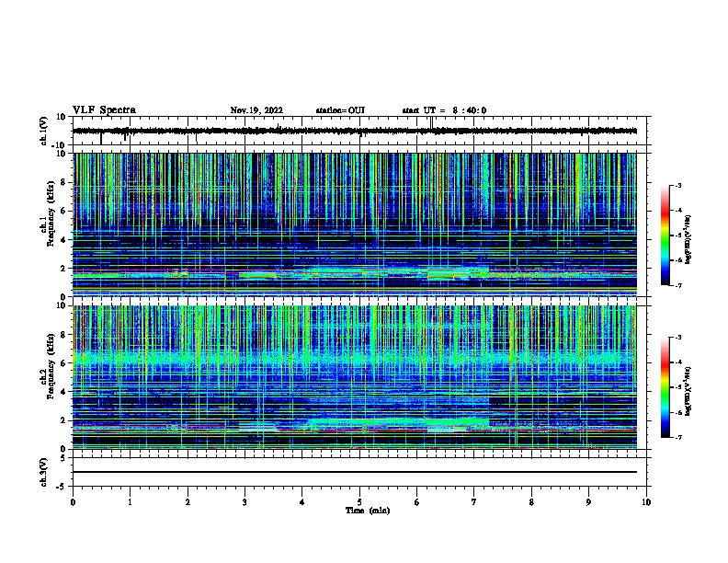Click time axis tick label "3"
Viewport: 728px width, 563px height.
tap(245, 502)
